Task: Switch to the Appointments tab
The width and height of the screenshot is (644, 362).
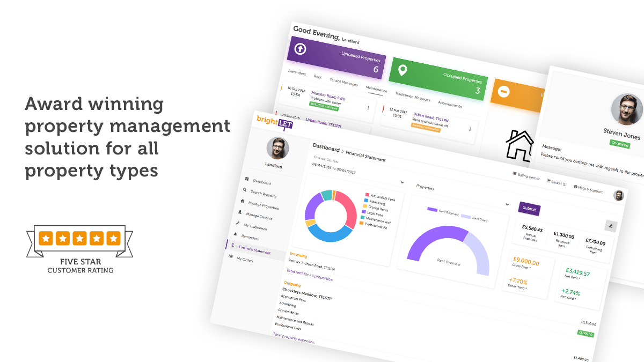Action: pos(450,104)
